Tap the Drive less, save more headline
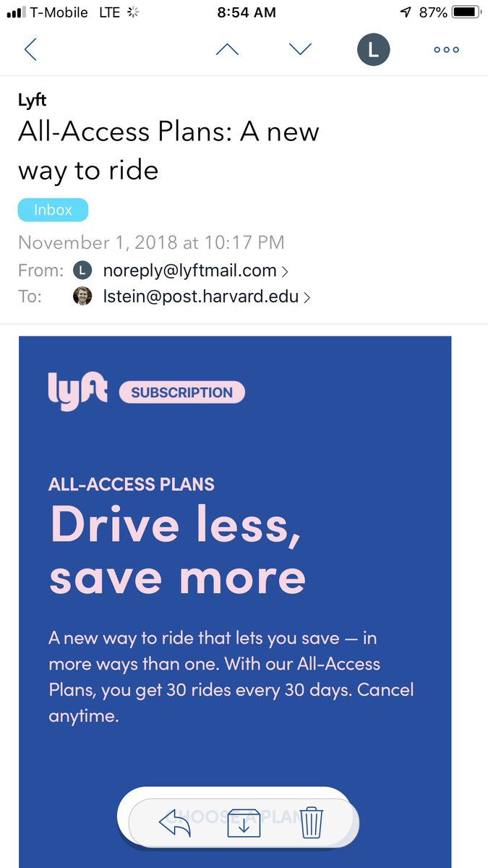Screen dimensions: 488x868 177,550
